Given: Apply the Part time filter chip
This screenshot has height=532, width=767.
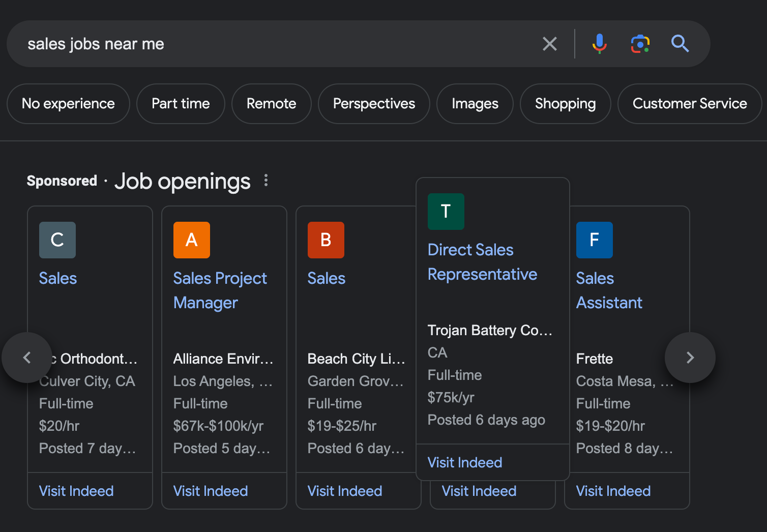Looking at the screenshot, I should [181, 104].
